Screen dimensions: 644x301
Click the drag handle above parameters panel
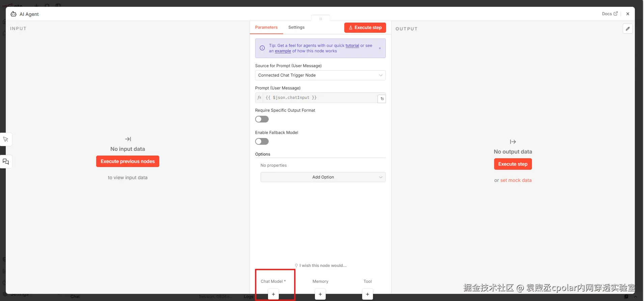tap(320, 19)
